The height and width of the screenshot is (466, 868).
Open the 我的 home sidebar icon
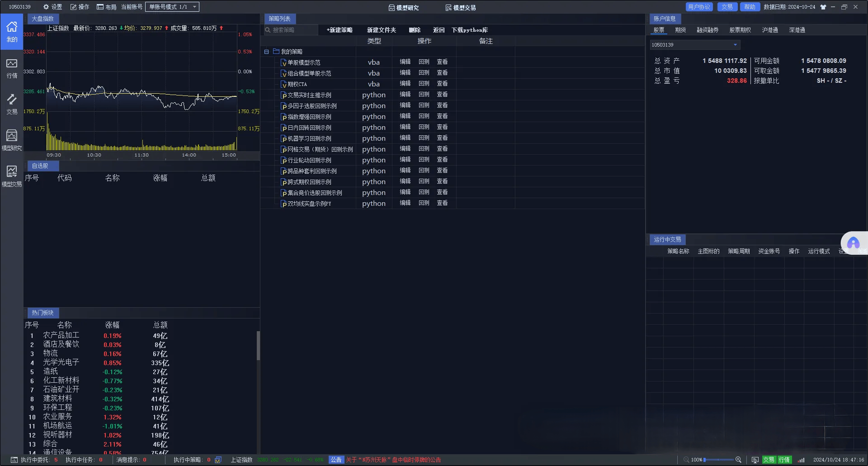[x=12, y=32]
